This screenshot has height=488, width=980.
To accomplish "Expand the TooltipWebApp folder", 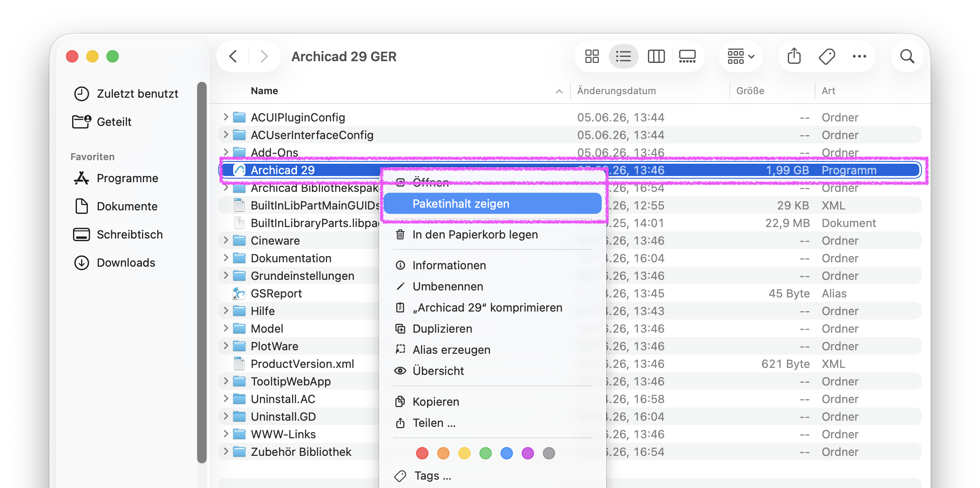I will click(226, 381).
